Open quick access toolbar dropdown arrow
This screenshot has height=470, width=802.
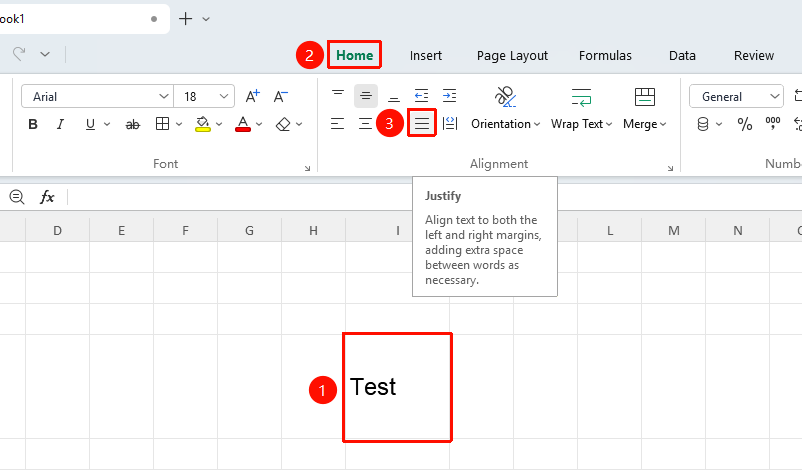click(x=45, y=54)
